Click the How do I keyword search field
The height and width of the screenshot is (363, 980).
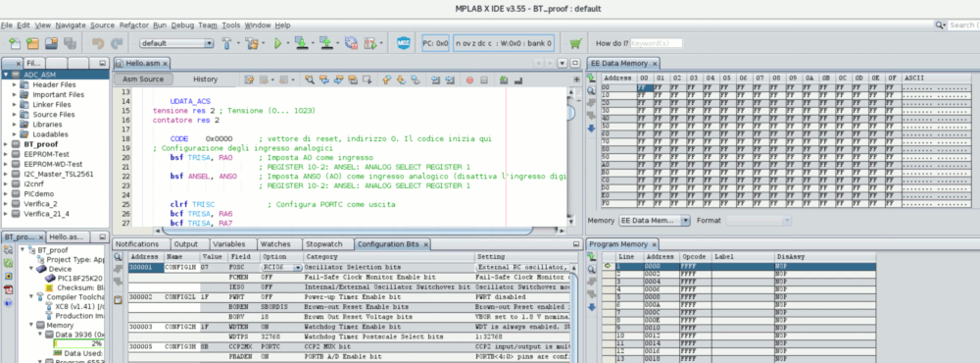657,43
